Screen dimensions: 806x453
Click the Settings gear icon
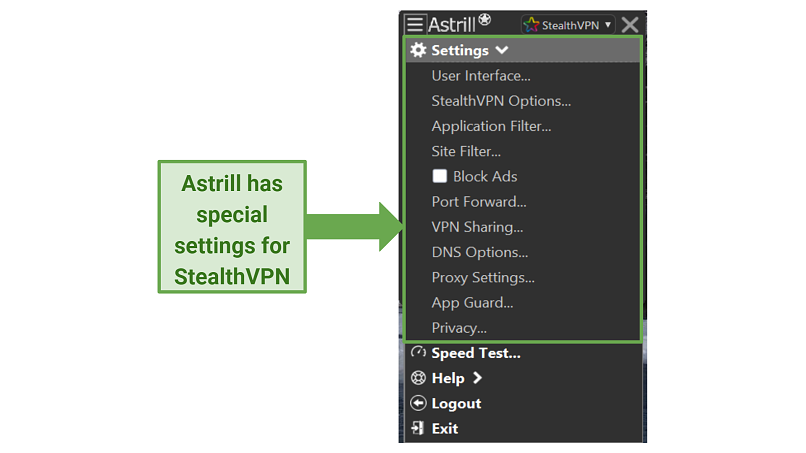point(418,50)
